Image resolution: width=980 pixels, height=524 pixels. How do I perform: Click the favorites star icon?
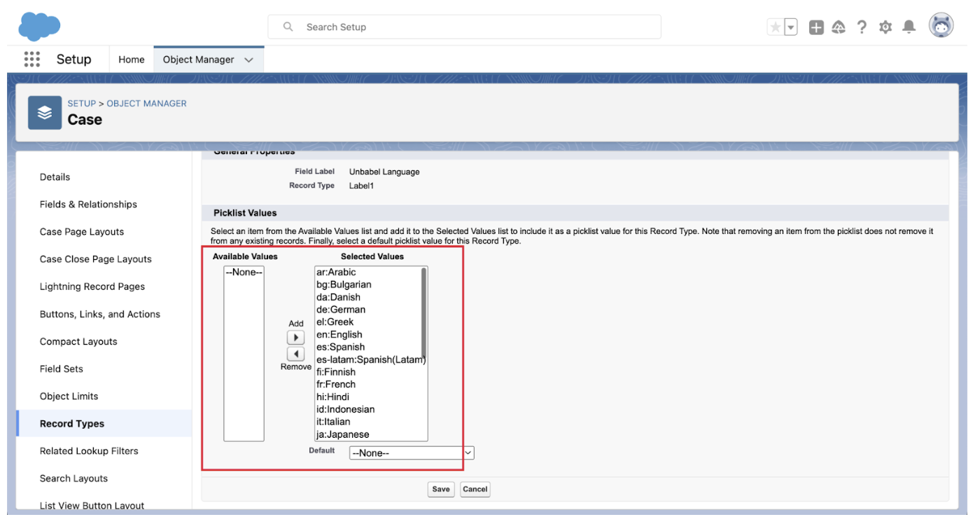pos(775,27)
